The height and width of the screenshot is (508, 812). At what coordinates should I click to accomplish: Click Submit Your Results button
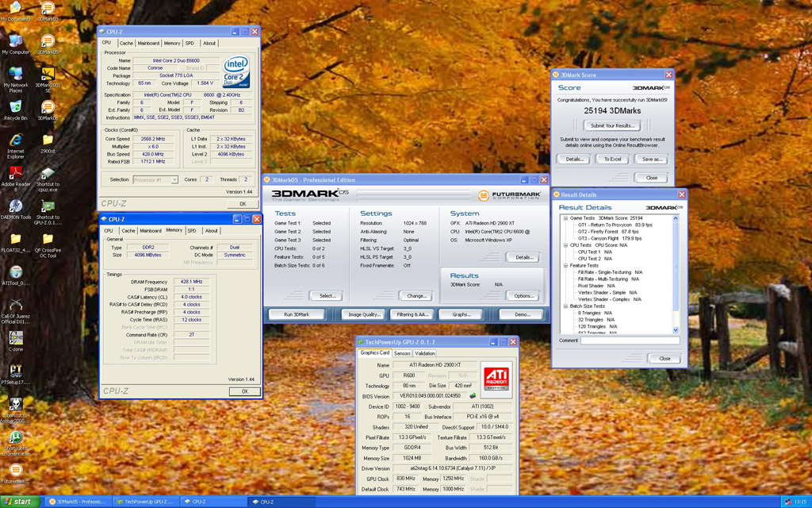612,125
